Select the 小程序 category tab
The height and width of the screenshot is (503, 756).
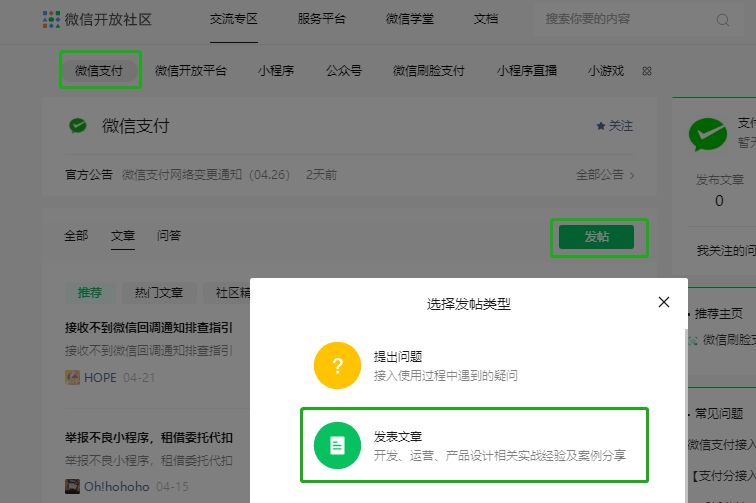point(276,71)
